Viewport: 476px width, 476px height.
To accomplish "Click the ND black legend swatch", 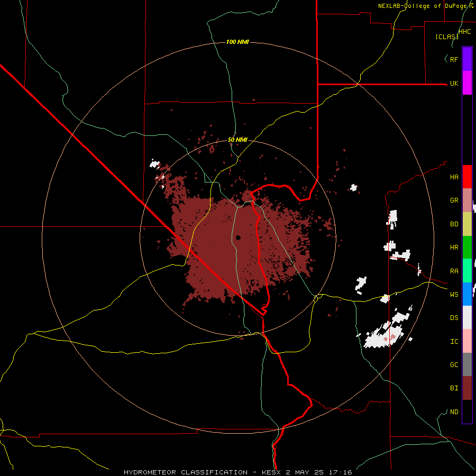I will tap(467, 411).
